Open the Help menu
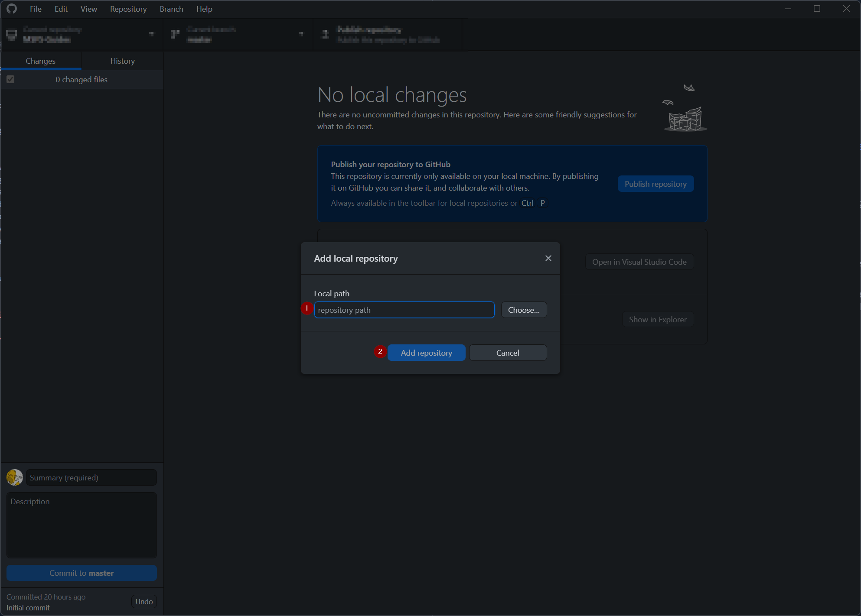This screenshot has width=861, height=616. [x=204, y=9]
